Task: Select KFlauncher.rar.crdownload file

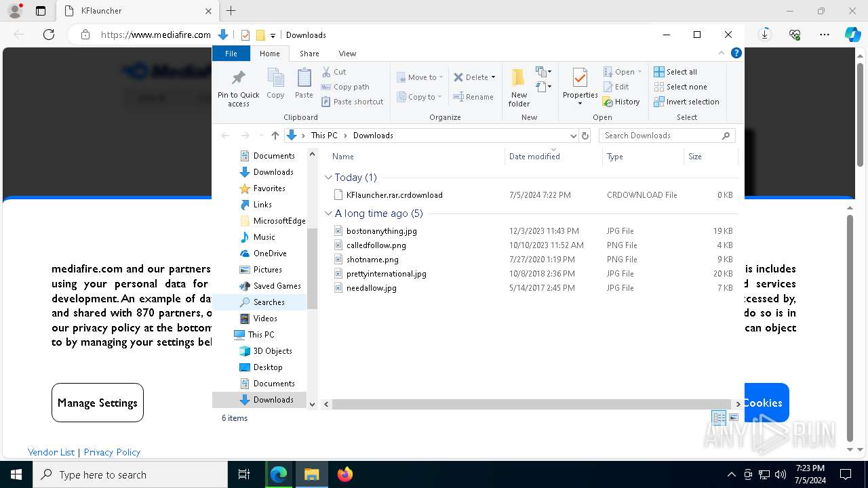Action: coord(394,195)
